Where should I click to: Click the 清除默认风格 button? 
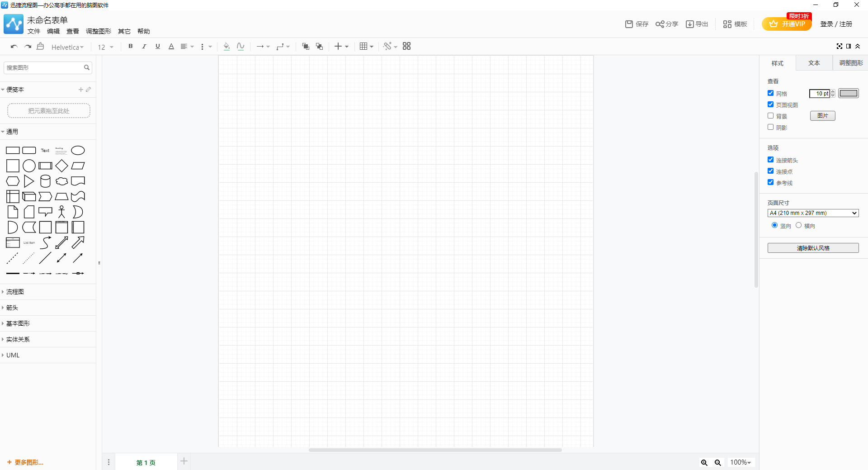(x=813, y=248)
